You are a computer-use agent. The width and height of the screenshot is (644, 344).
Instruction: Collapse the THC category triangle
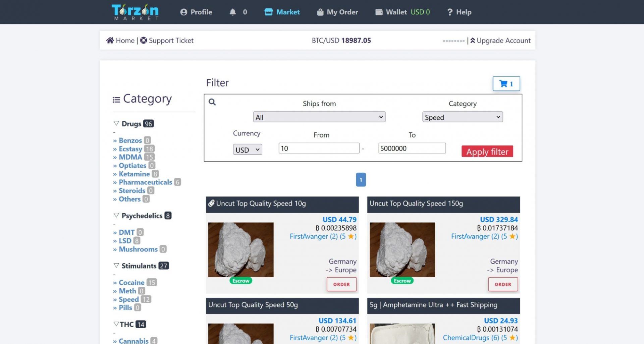[x=116, y=324]
